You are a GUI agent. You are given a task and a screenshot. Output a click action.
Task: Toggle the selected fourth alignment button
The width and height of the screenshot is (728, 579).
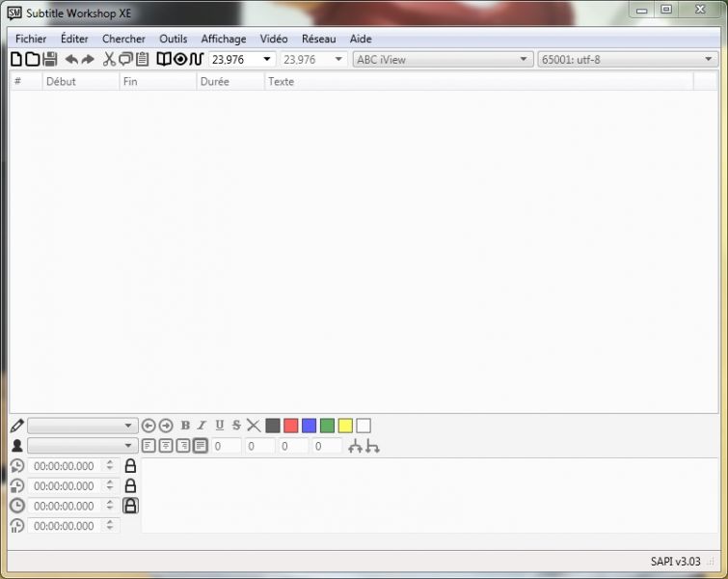201,446
